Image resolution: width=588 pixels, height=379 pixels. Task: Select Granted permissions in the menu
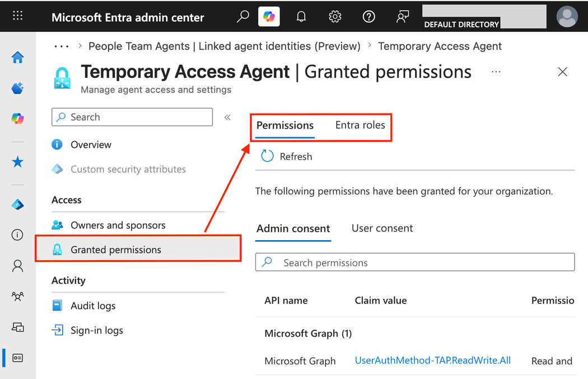point(138,249)
